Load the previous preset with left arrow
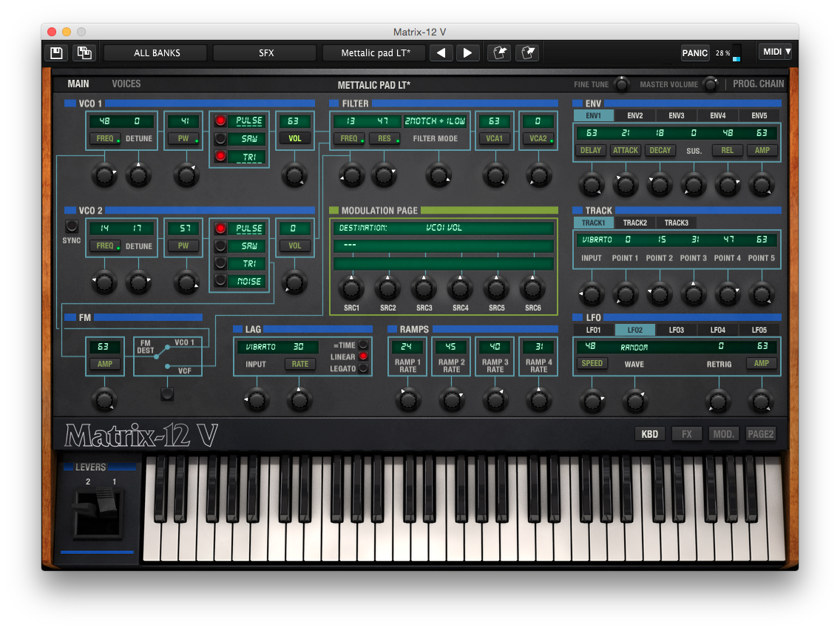840x630 pixels. [441, 52]
